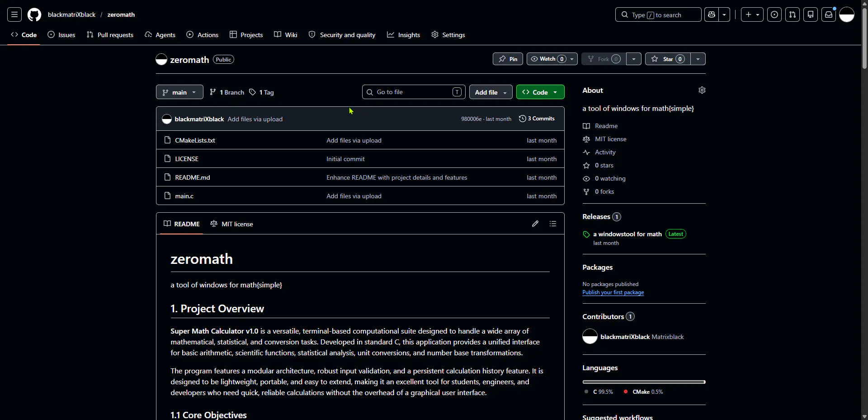Switch to the Pull requests tab
This screenshot has height=420, width=868.
point(110,35)
